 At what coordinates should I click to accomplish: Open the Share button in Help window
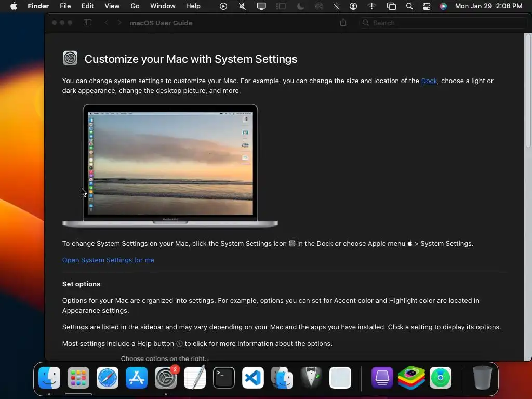click(343, 22)
